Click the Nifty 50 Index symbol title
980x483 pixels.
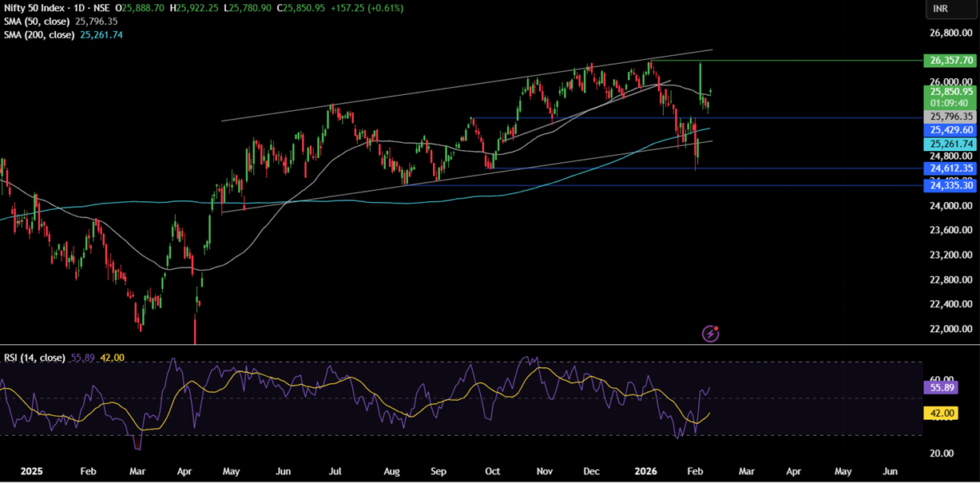click(38, 8)
